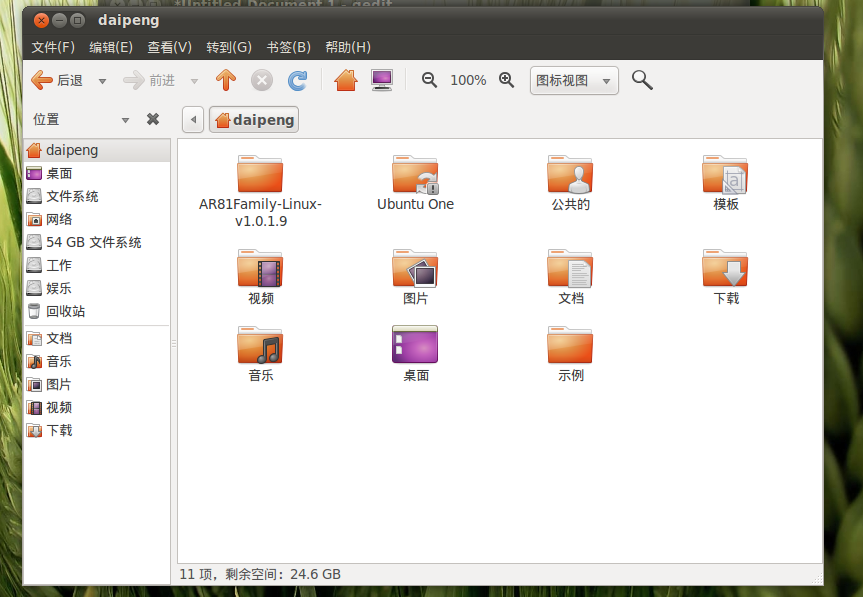Close the sidebar with the X button
Viewport: 863px width, 597px height.
(x=153, y=119)
